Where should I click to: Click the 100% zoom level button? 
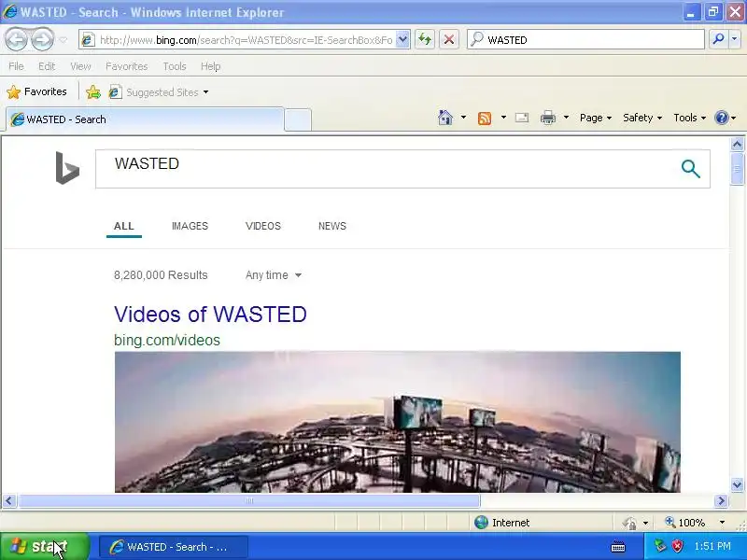pyautogui.click(x=684, y=523)
